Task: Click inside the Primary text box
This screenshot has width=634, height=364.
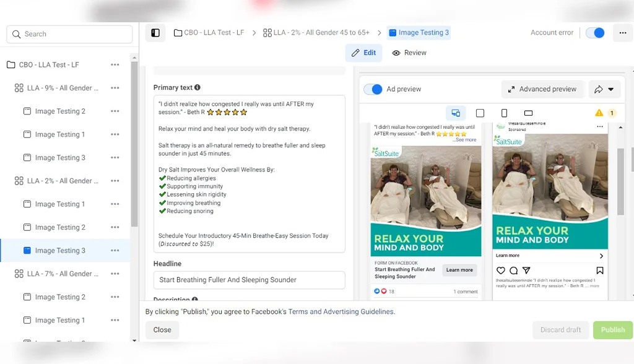Action: pyautogui.click(x=249, y=174)
